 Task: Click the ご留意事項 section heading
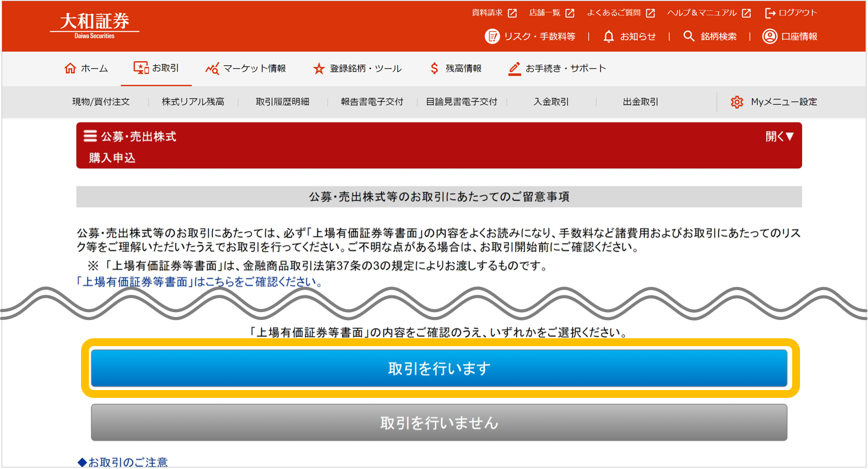click(439, 197)
